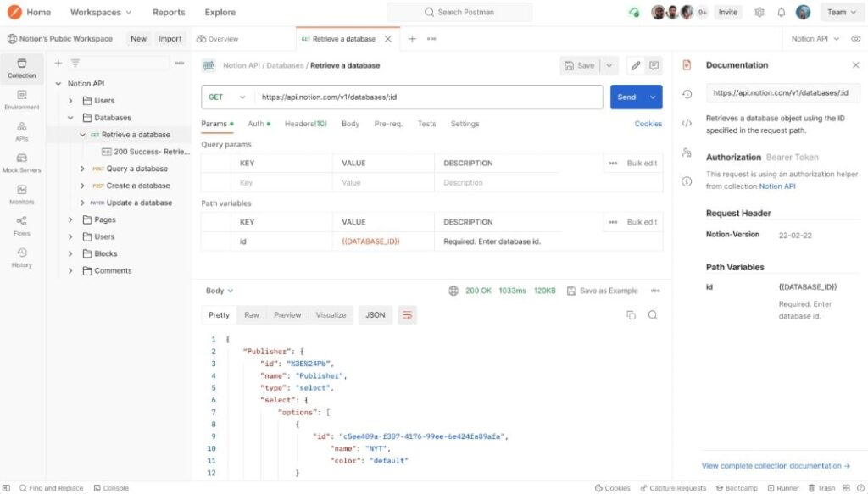Viewport: 868px width, 494px height.
Task: Collapse the Databases folder
Action: tap(70, 117)
